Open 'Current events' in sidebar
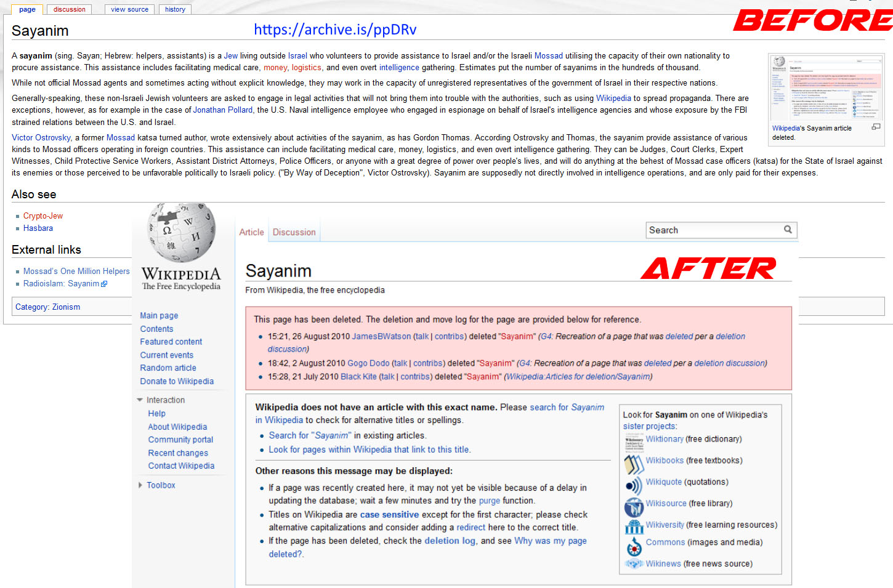This screenshot has width=893, height=588. pos(167,355)
